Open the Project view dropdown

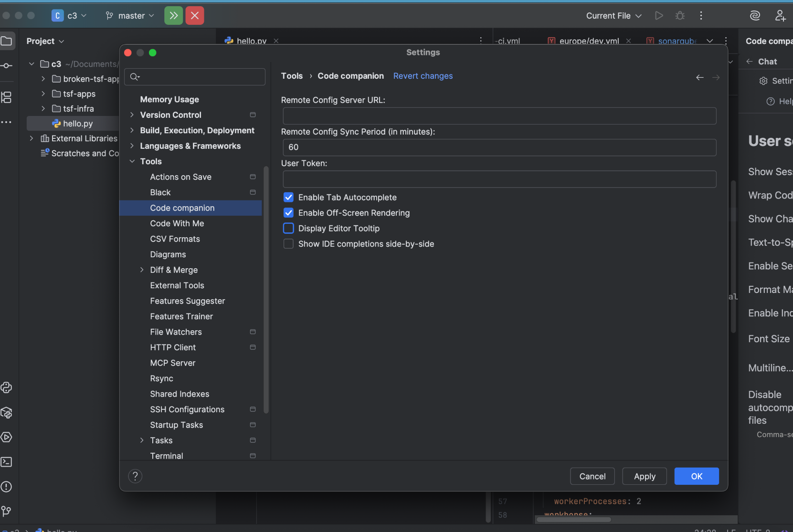click(45, 41)
